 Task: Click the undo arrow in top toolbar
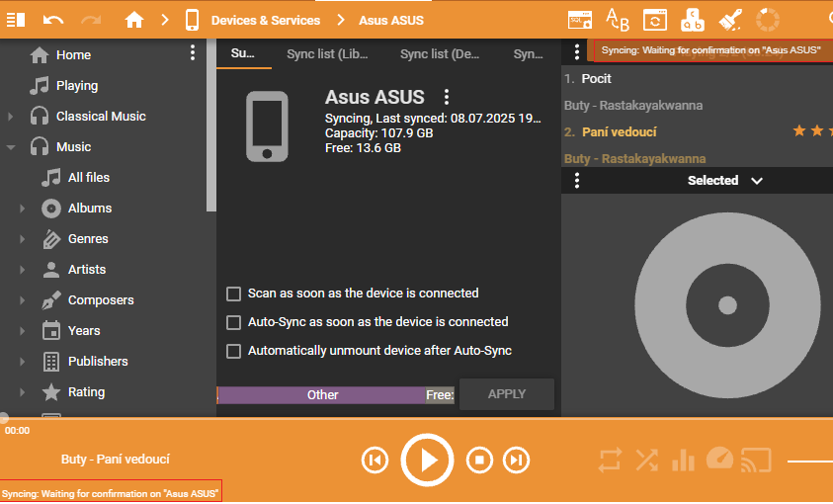pos(53,20)
